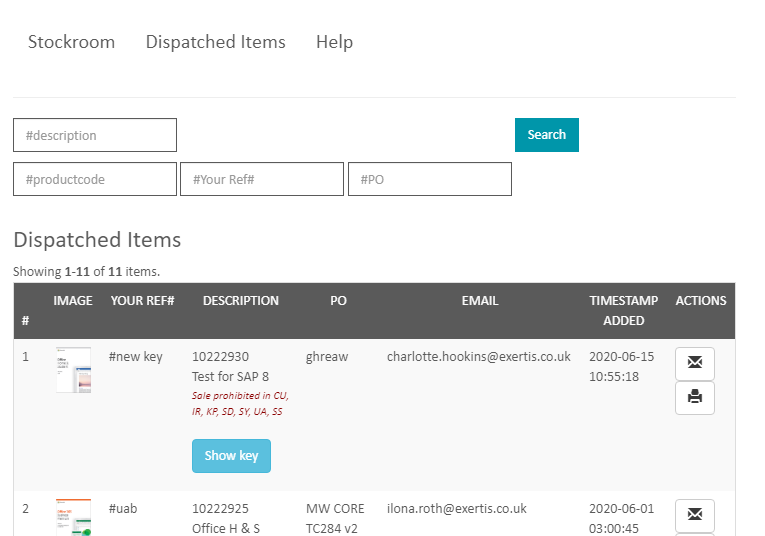Focus the #description search field
The height and width of the screenshot is (536, 765).
[95, 135]
